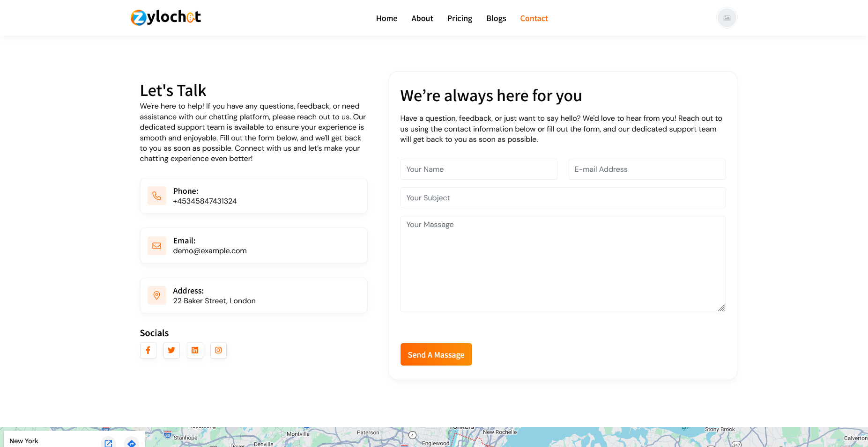Click Montville label on the map
Image resolution: width=868 pixels, height=447 pixels.
tap(298, 434)
